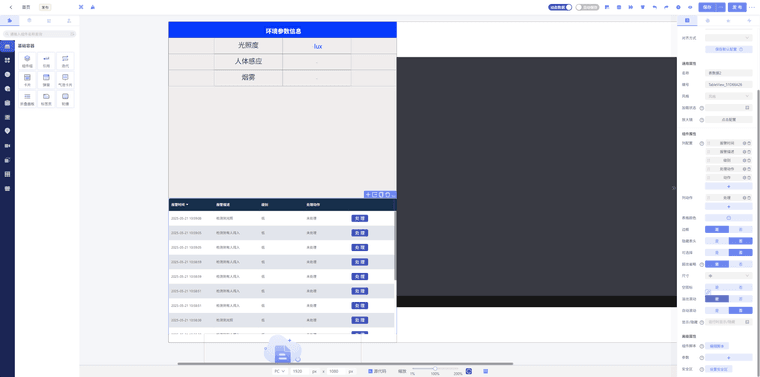Click the eye preview icon in toolbar

coord(690,7)
